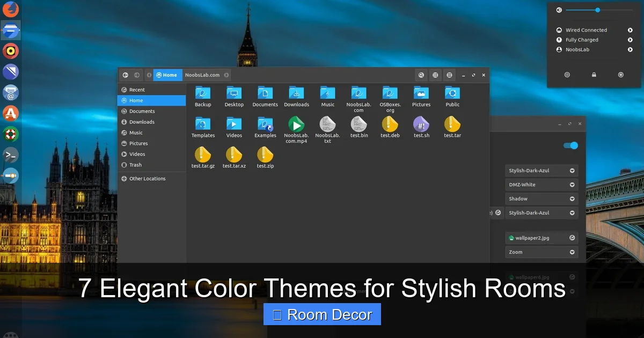644x338 pixels.
Task: Open the Backup folder
Action: (x=203, y=97)
